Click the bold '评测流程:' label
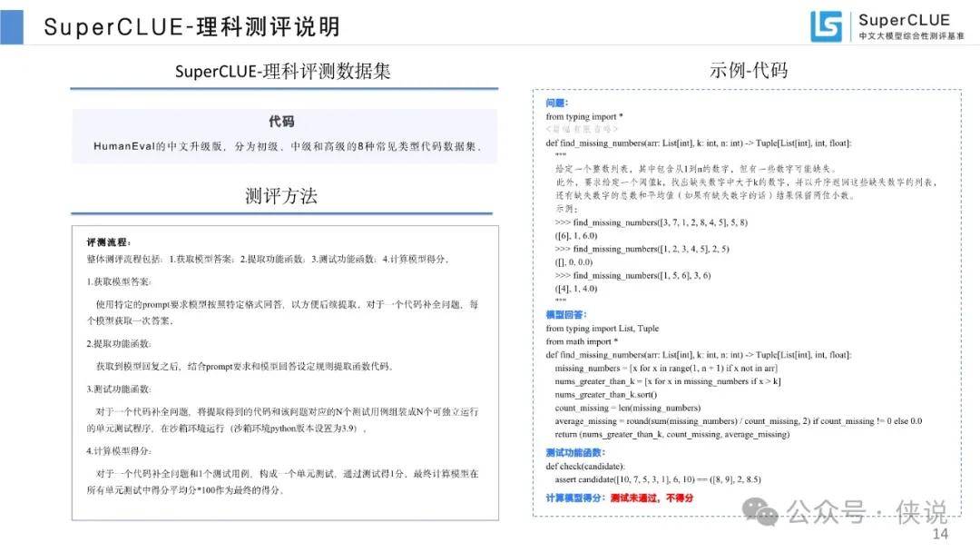 (109, 241)
